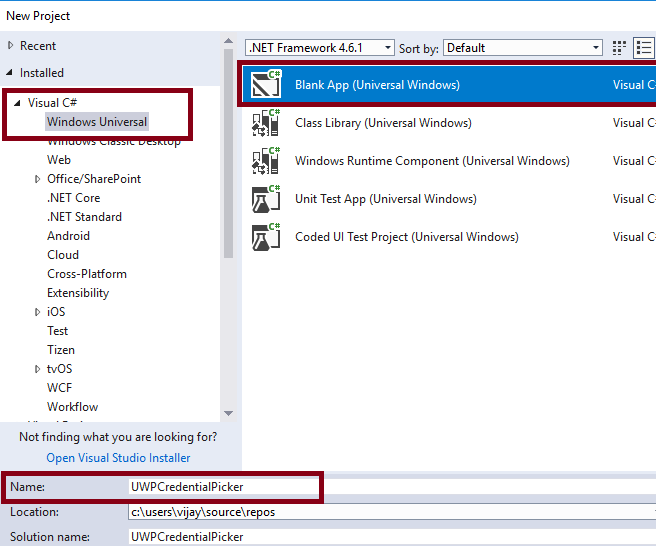Viewport: 656px width, 546px height.
Task: Select the Test category
Action: [x=57, y=331]
